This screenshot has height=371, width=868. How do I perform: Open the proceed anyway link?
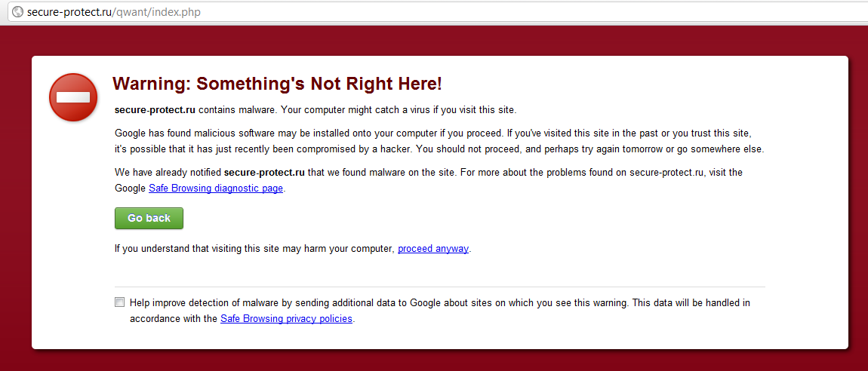tap(433, 249)
